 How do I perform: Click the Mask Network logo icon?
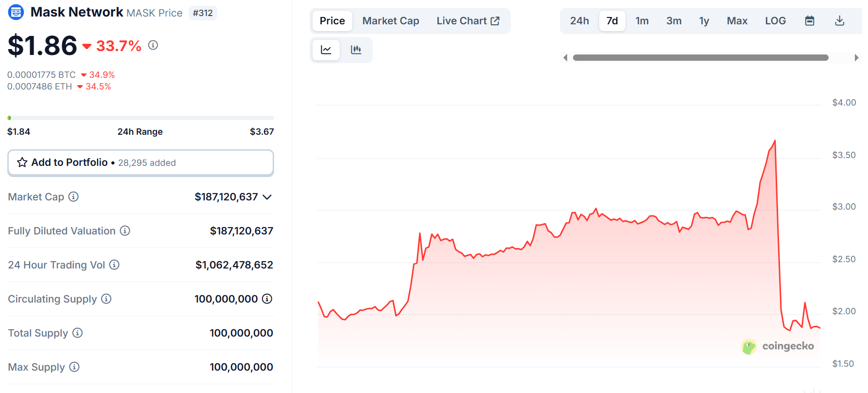click(16, 12)
